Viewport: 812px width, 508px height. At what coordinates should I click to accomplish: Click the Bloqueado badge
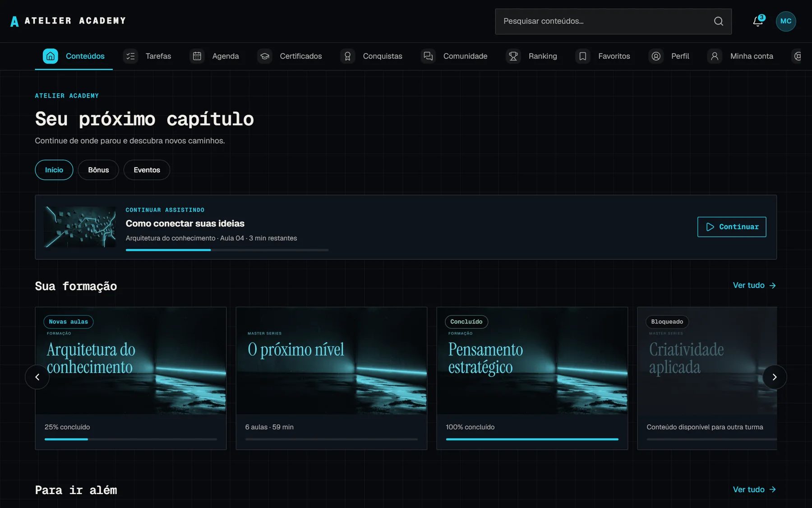[667, 322]
